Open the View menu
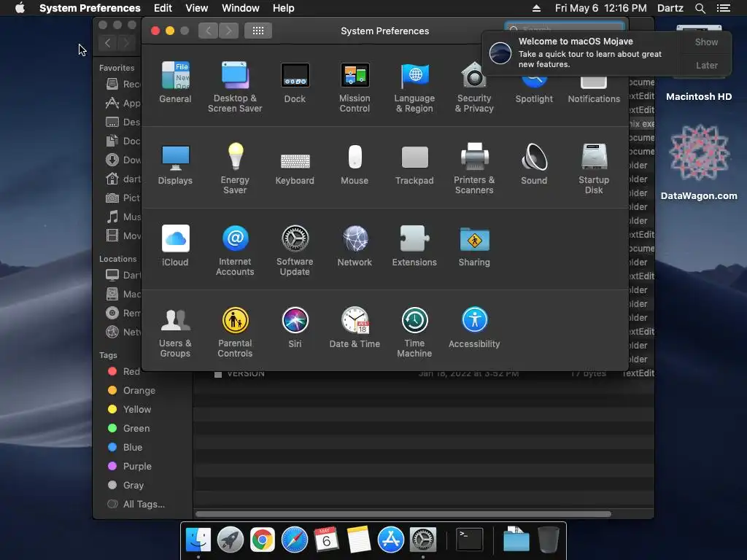Image resolution: width=747 pixels, height=560 pixels. tap(197, 8)
